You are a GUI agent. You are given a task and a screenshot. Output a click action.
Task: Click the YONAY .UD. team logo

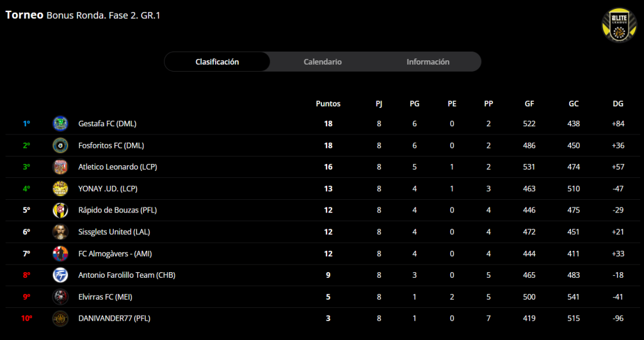tap(60, 189)
